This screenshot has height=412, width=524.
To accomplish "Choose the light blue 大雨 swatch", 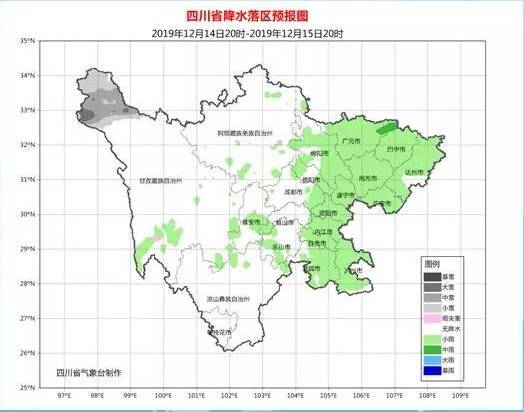I will point(432,360).
